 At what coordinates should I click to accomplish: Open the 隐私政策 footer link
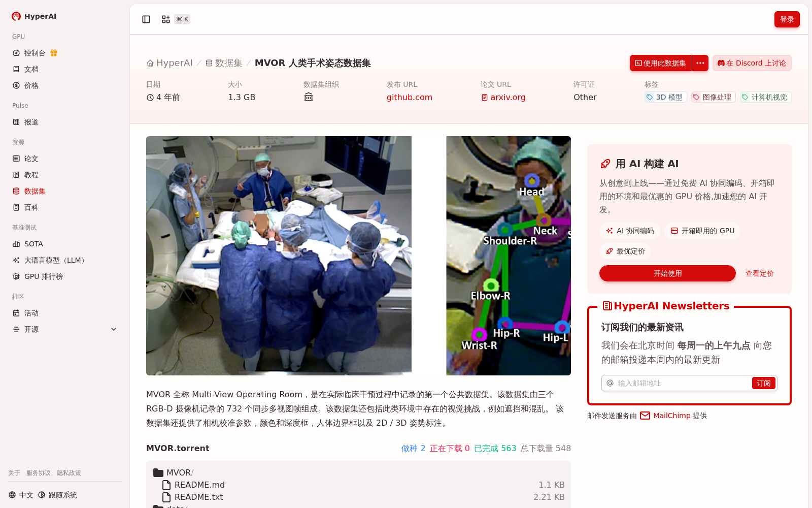[x=69, y=473]
